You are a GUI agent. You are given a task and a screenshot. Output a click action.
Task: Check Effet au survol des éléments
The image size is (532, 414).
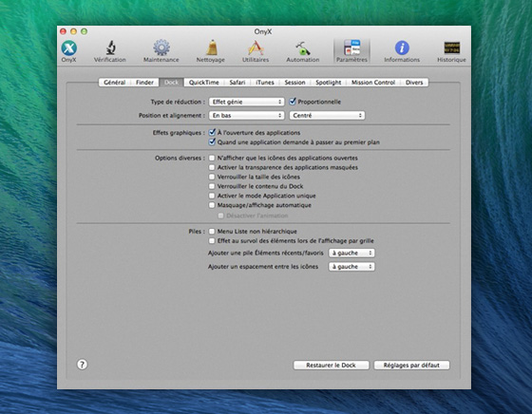point(212,241)
